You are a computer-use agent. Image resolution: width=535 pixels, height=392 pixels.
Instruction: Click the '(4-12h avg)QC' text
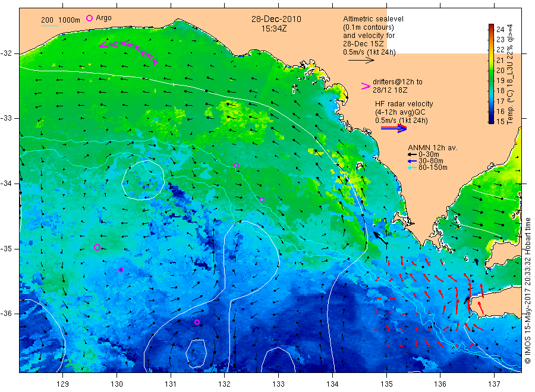[x=400, y=112]
